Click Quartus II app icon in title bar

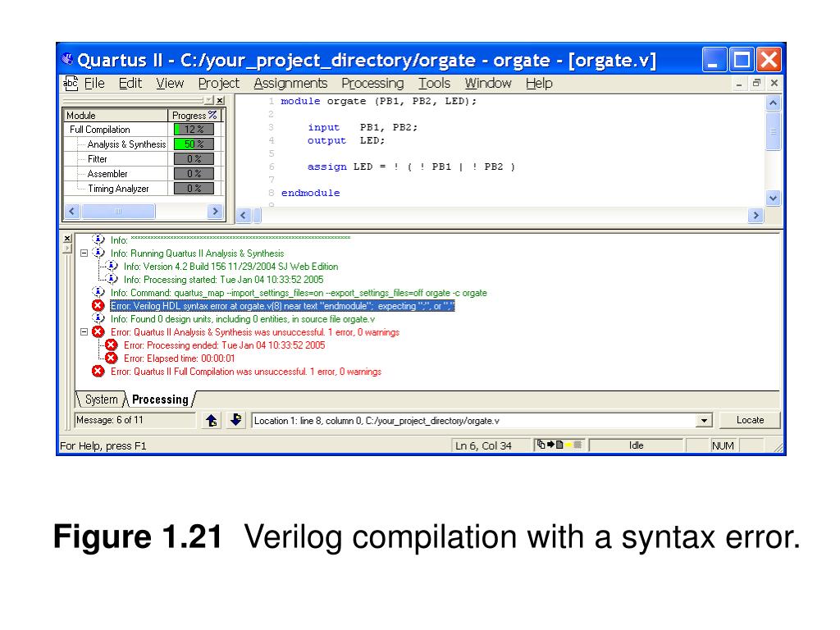(x=67, y=59)
